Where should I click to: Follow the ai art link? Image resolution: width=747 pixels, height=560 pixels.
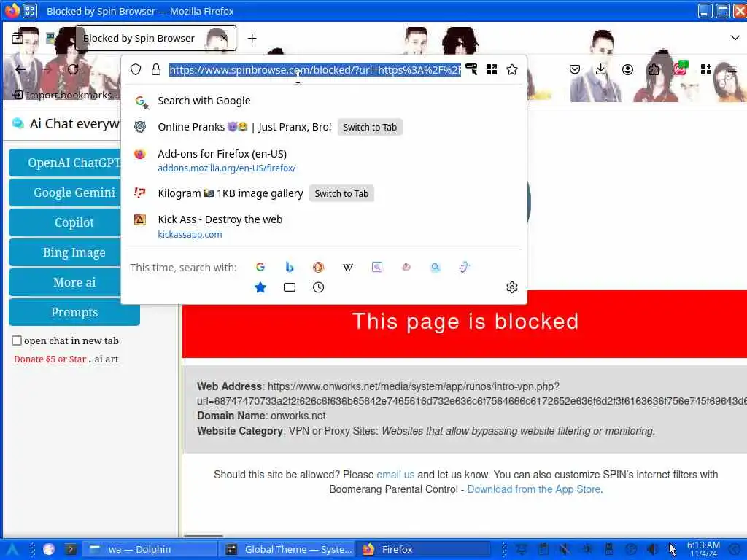(107, 359)
